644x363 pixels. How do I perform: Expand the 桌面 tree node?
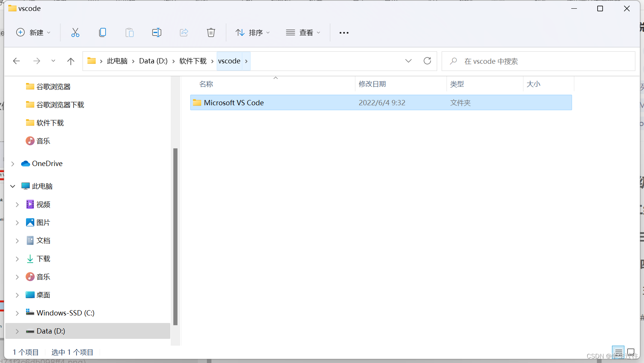[x=17, y=295]
